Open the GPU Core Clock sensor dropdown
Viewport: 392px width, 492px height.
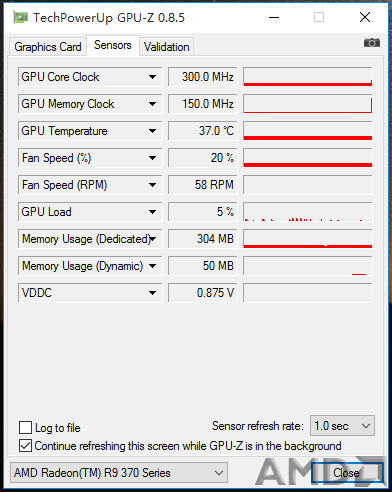click(x=152, y=77)
